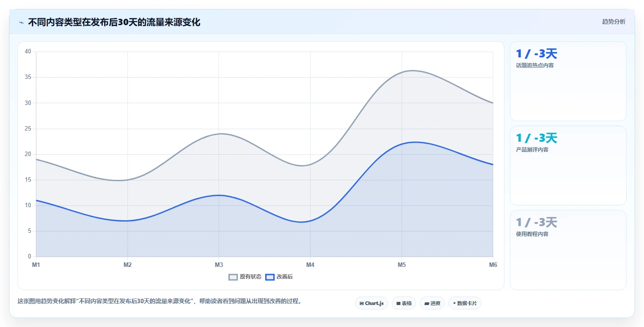Click the y-axis tick labeled 5
The height and width of the screenshot is (327, 644).
pos(29,231)
